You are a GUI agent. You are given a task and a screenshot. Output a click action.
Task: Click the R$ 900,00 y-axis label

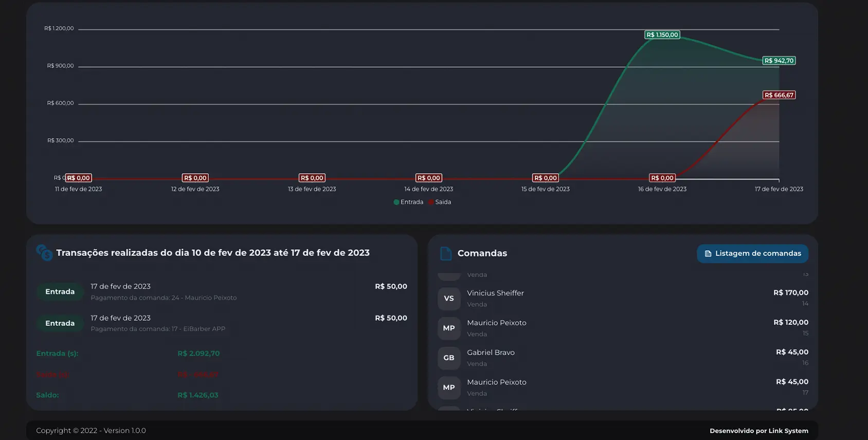point(61,66)
